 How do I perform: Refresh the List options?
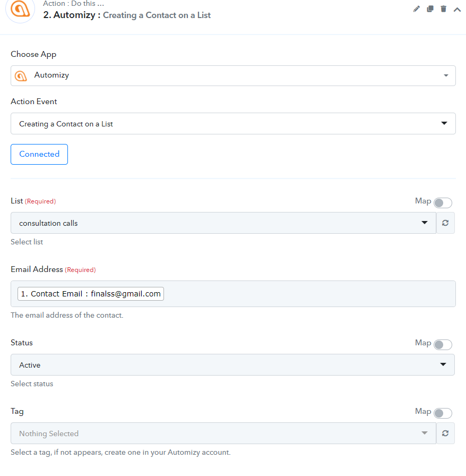(445, 223)
